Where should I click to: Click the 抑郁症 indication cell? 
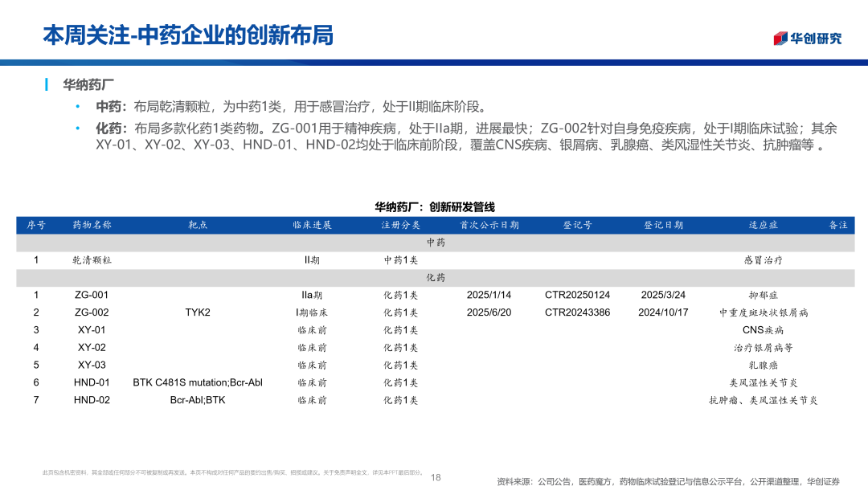coord(764,295)
